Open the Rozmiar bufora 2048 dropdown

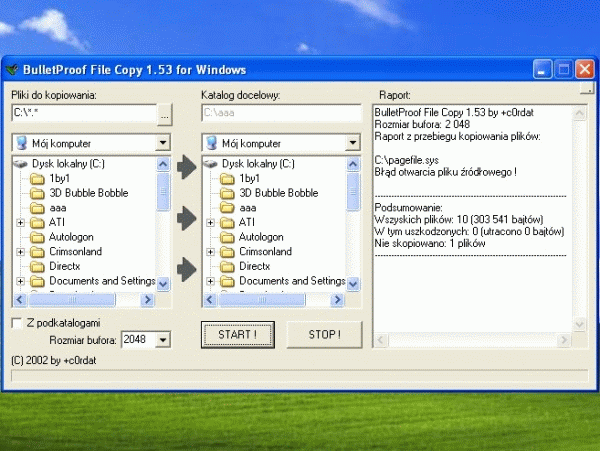[163, 340]
